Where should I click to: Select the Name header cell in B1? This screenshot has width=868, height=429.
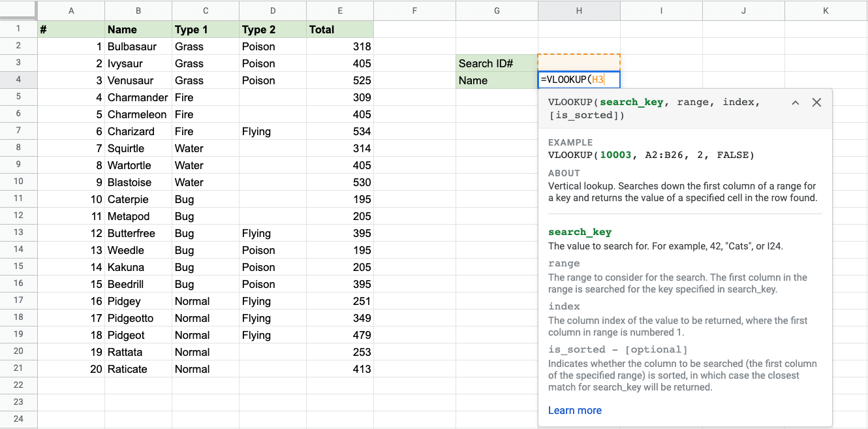[x=138, y=29]
